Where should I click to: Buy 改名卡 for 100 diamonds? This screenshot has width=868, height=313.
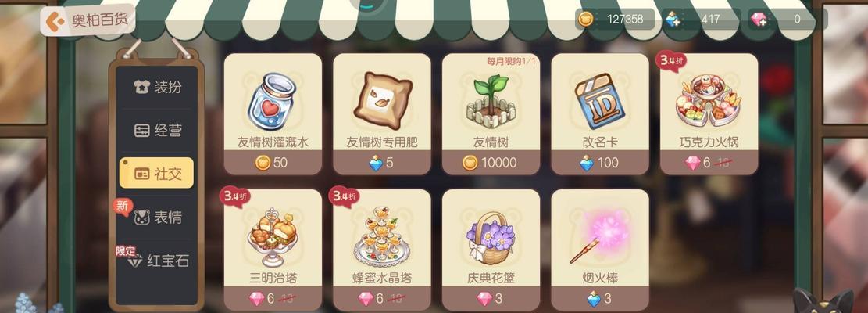click(599, 163)
